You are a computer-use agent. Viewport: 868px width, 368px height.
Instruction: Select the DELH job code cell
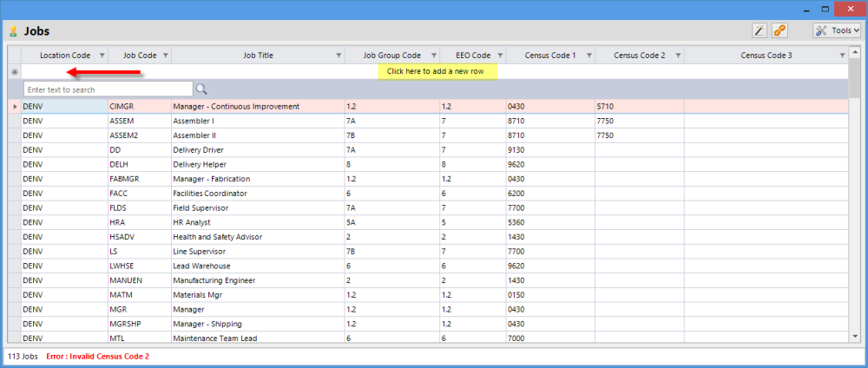140,164
